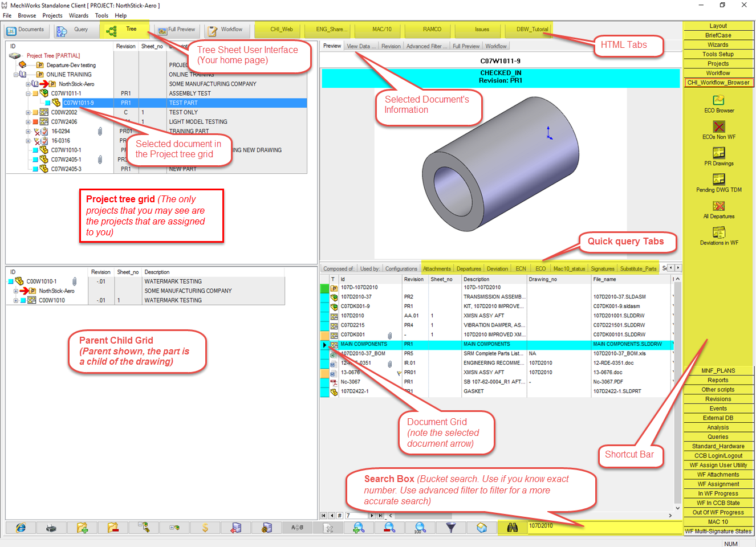
Task: Select the printer icon in bottom toolbar
Action: [51, 528]
